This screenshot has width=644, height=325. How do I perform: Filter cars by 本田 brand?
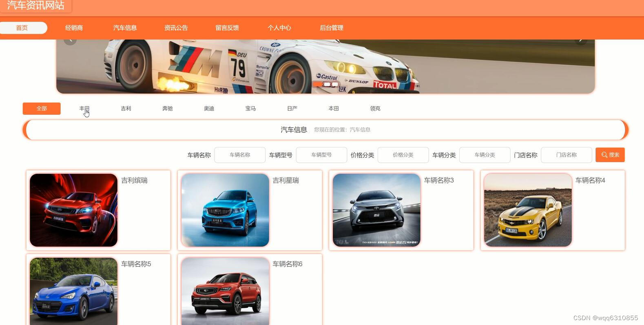pyautogui.click(x=334, y=108)
